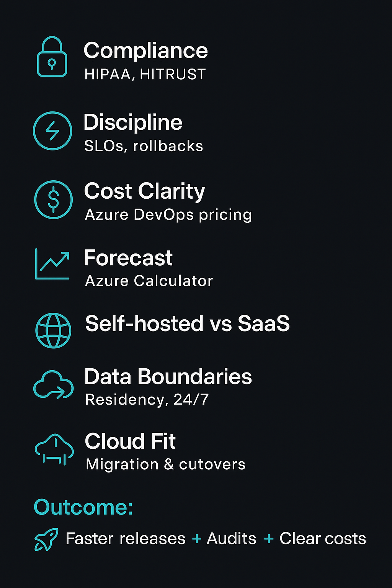
Task: Click the Cloud Fit heading
Action: point(130,441)
